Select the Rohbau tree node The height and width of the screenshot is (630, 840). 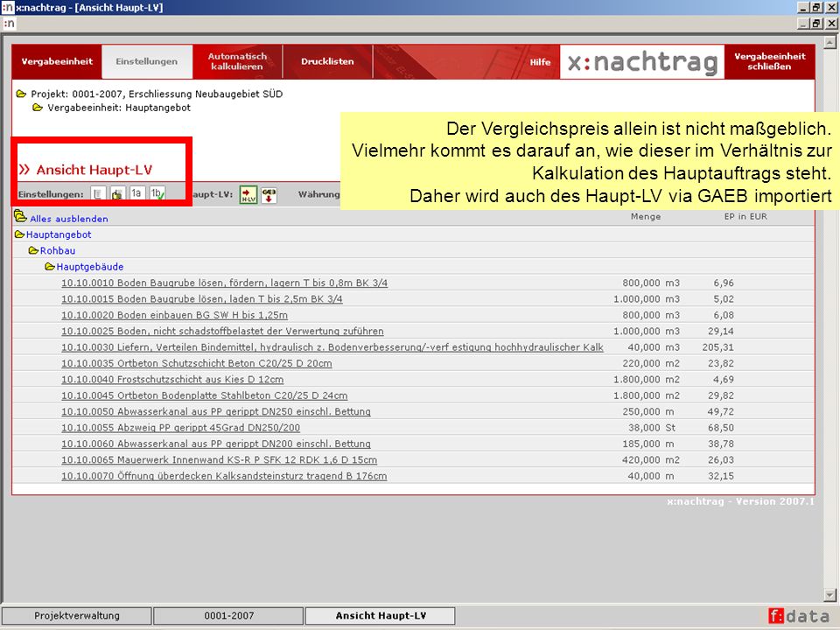tap(58, 251)
